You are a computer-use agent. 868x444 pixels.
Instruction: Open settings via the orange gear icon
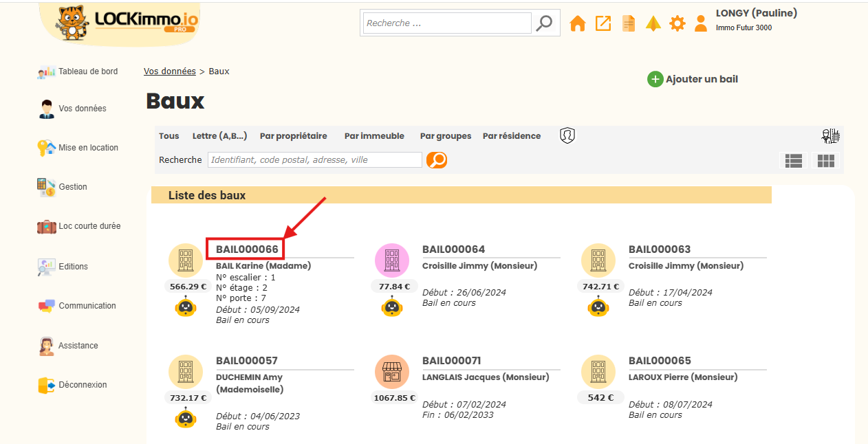click(x=677, y=23)
